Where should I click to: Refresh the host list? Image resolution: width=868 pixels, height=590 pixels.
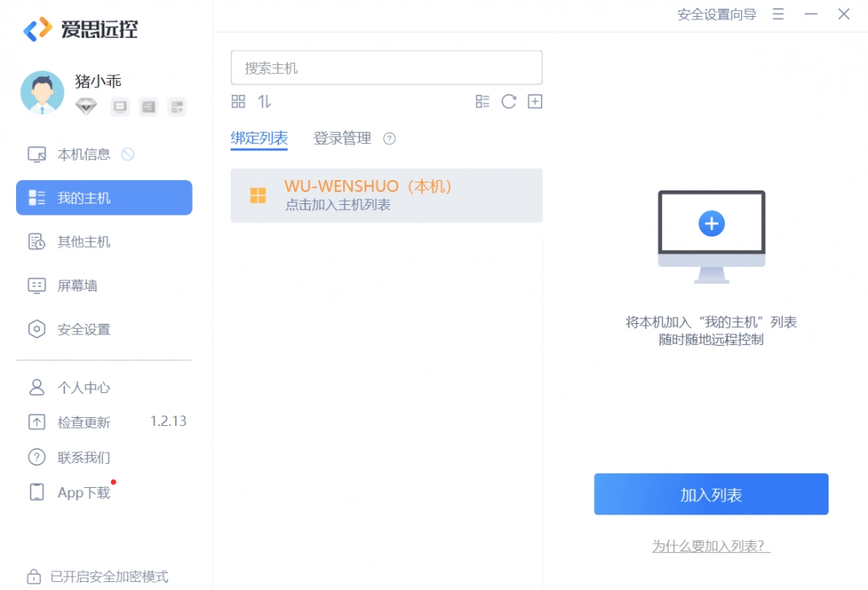tap(508, 101)
